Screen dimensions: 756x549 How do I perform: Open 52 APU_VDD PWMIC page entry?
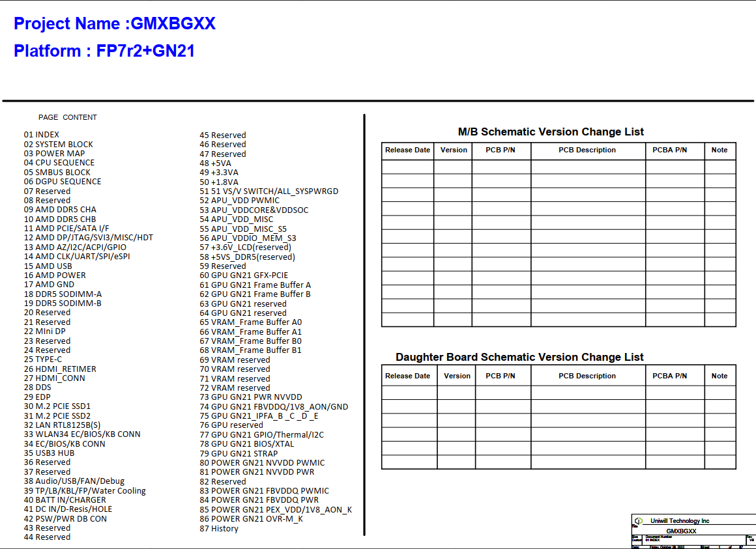pyautogui.click(x=240, y=201)
